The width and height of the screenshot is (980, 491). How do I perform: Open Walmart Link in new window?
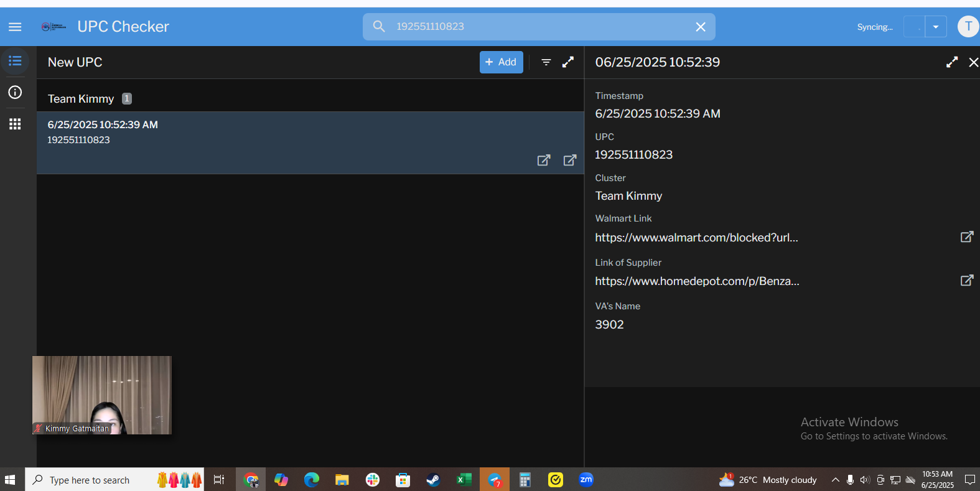tap(966, 237)
